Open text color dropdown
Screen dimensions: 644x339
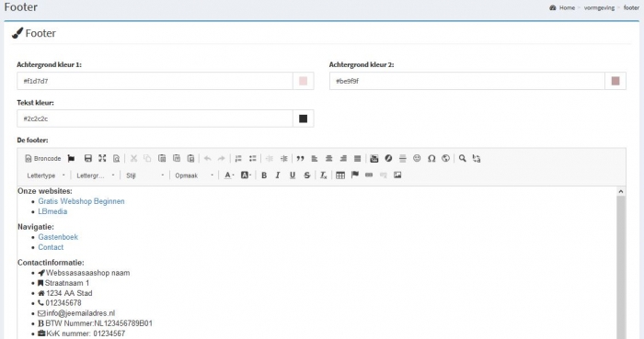(229, 175)
